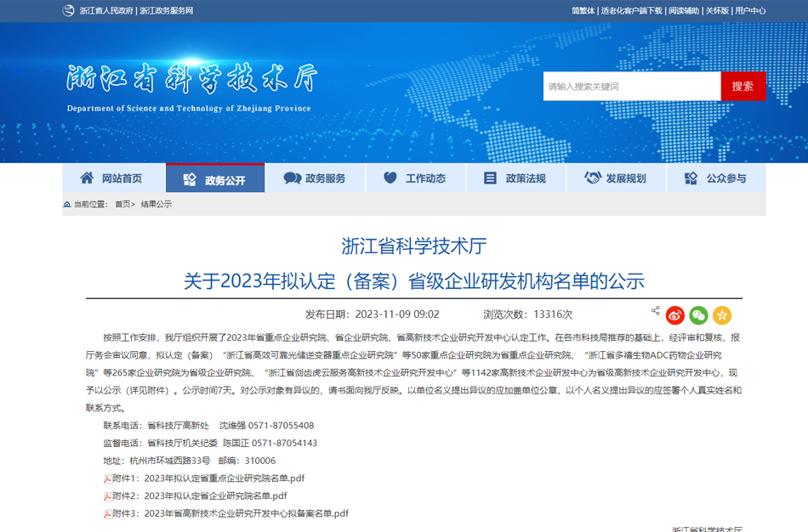The height and width of the screenshot is (532, 808).
Task: Switch to the 工作动态 tab
Action: tap(415, 178)
